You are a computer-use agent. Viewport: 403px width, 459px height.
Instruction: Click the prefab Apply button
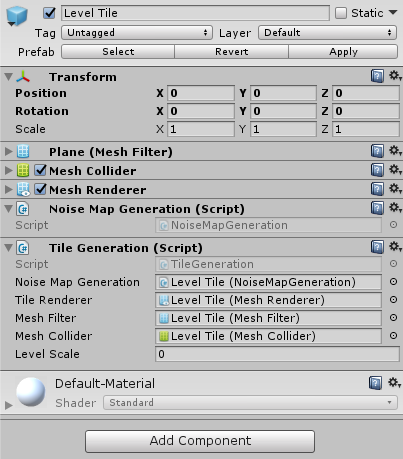[343, 52]
